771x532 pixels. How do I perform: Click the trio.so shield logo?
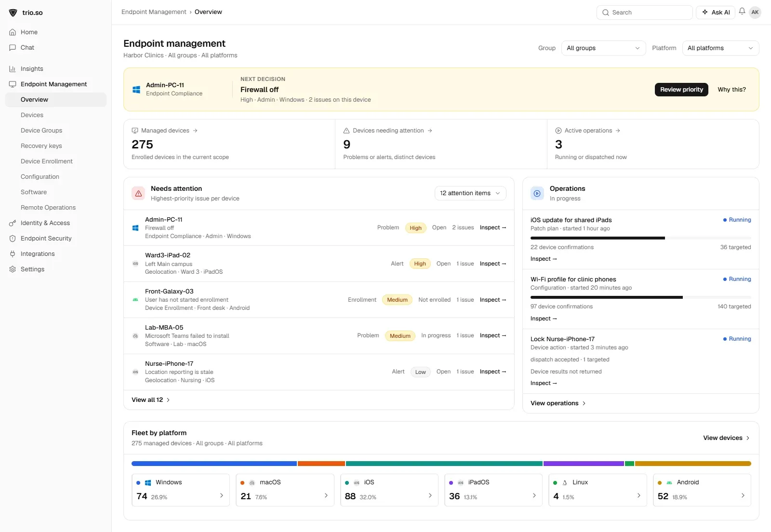(x=13, y=13)
